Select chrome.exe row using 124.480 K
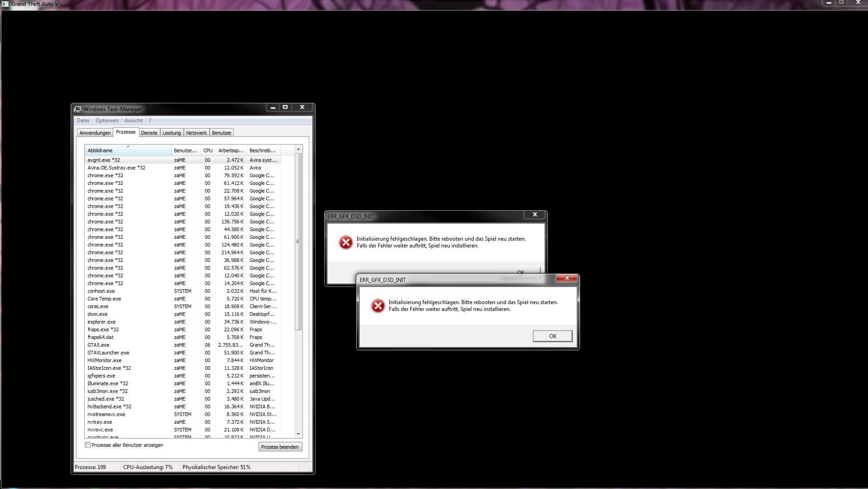 [182, 245]
